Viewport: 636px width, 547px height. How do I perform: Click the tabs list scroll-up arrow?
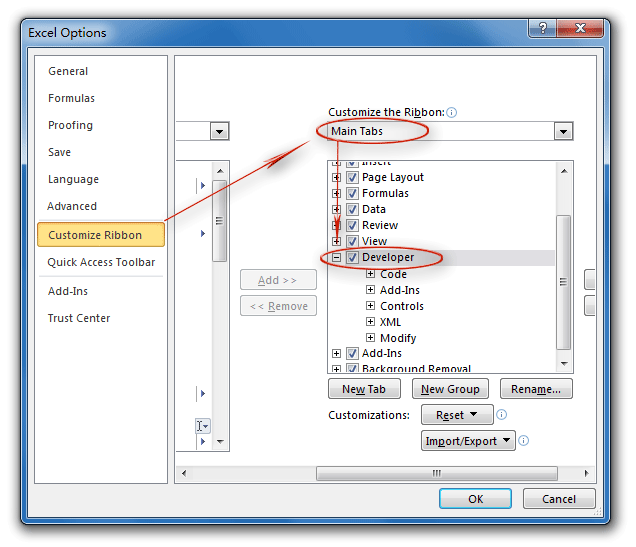564,171
